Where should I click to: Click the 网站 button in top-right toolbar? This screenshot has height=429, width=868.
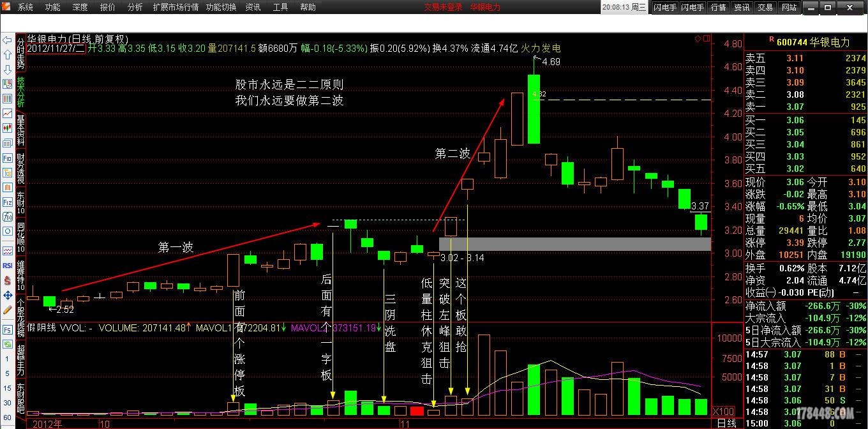pyautogui.click(x=789, y=7)
